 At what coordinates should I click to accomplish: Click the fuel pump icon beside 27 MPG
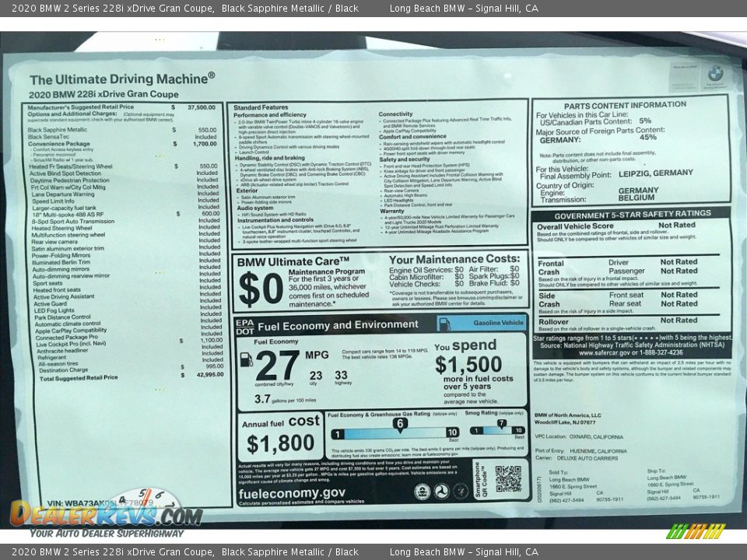pyautogui.click(x=246, y=359)
